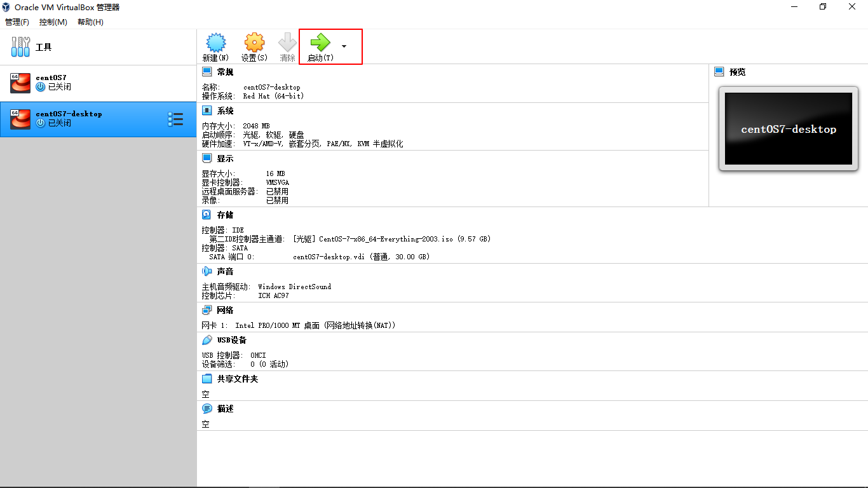The width and height of the screenshot is (868, 488).
Task: Open the 管理(F) menu
Action: point(17,22)
